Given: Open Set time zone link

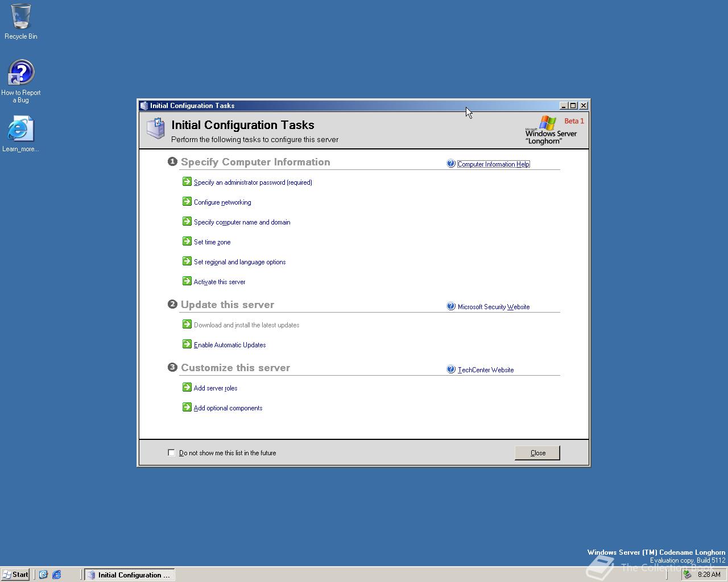Looking at the screenshot, I should [212, 242].
